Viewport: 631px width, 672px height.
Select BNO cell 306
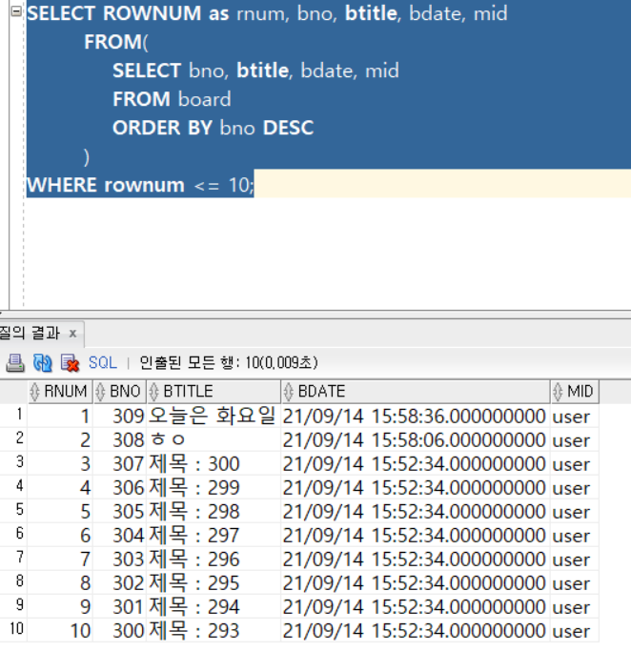click(119, 487)
